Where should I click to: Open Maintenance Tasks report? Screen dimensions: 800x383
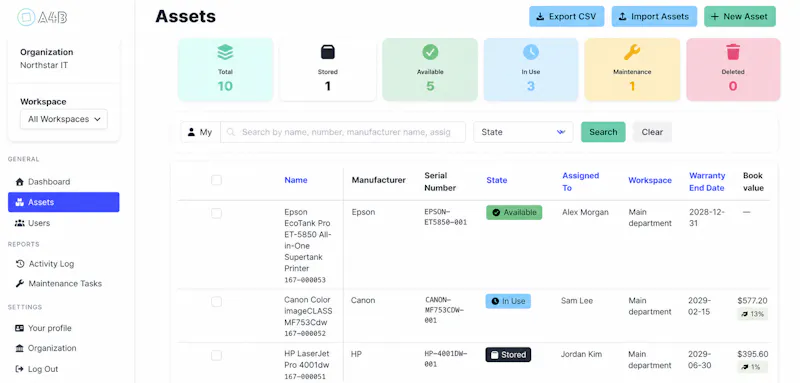click(x=64, y=283)
